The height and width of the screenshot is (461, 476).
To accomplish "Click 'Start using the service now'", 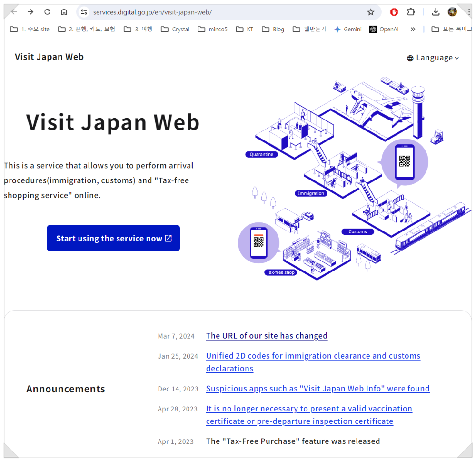I will coord(113,238).
